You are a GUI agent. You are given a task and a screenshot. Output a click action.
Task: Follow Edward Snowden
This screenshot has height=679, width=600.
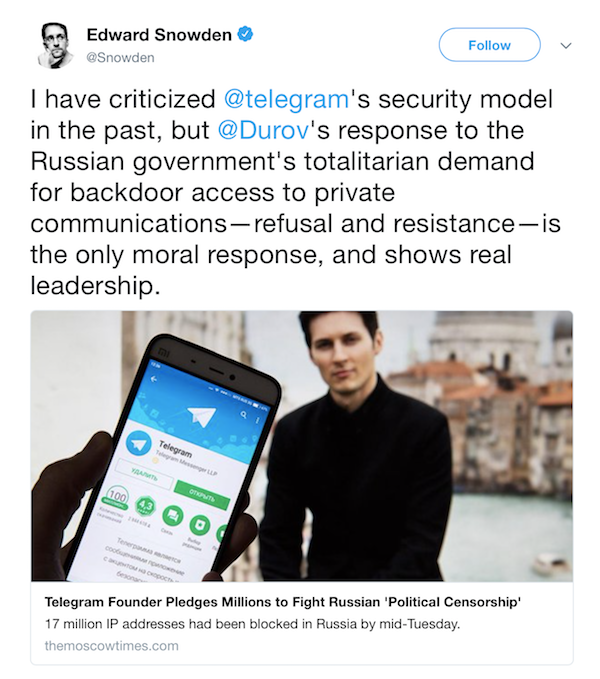tap(489, 45)
